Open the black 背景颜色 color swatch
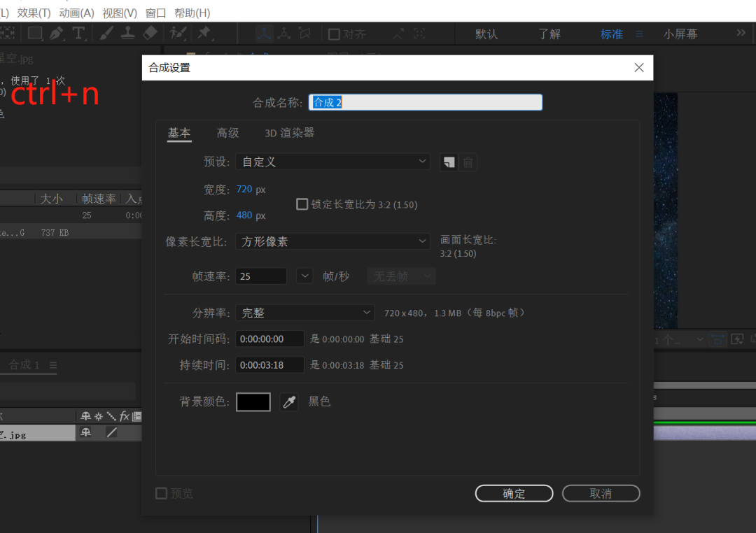 [253, 401]
